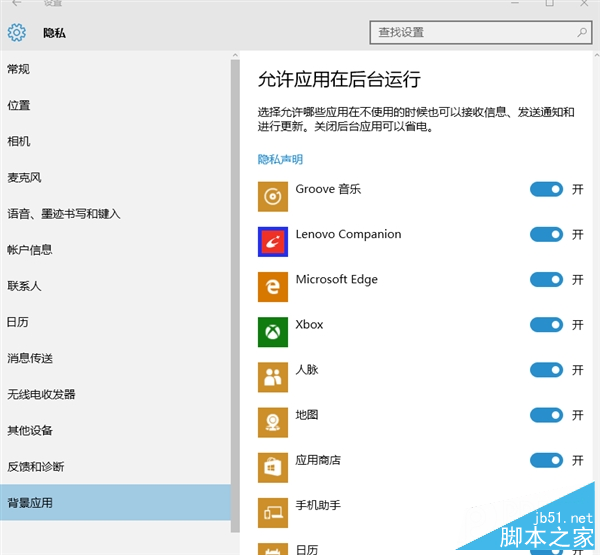Open 其他设备 settings
This screenshot has height=555, width=600.
click(115, 431)
